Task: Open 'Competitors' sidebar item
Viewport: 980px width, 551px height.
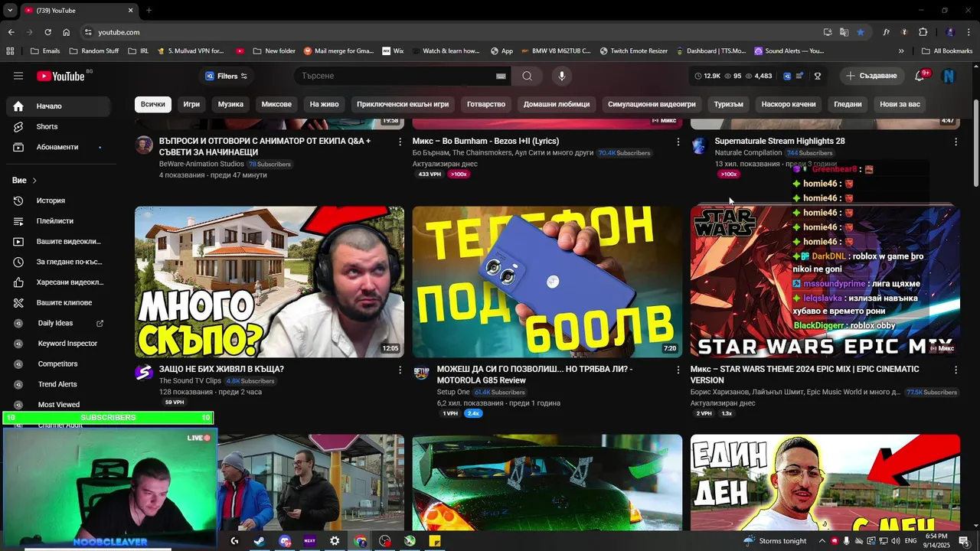Action: pos(58,364)
